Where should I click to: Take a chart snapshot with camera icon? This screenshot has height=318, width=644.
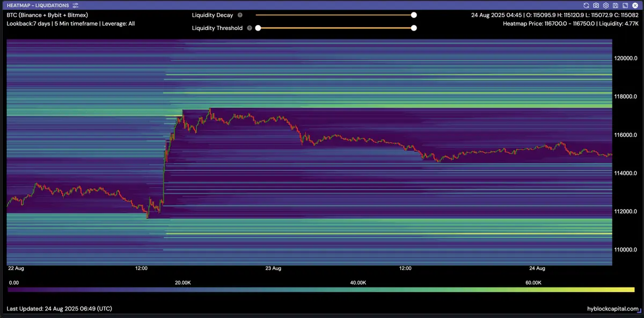[596, 5]
